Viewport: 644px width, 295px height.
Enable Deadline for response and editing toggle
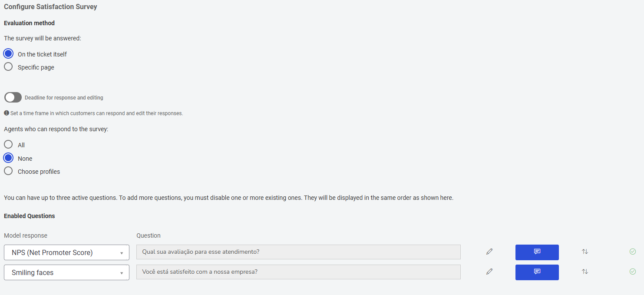pyautogui.click(x=13, y=97)
